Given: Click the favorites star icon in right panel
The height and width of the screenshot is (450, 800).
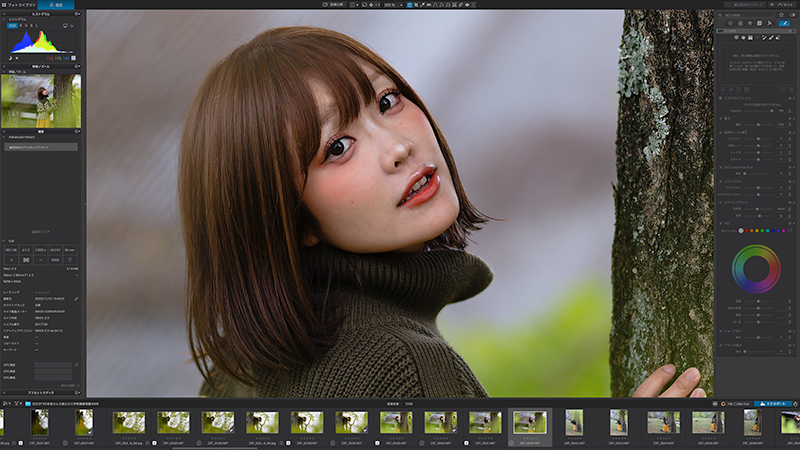Looking at the screenshot, I should [781, 15].
